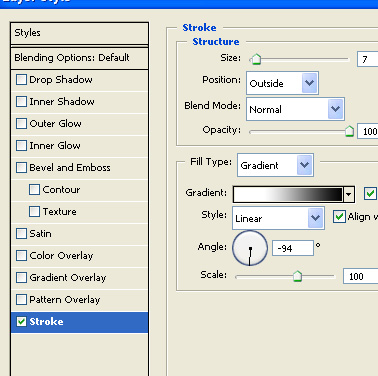Select the Satin effect row label
Screen dimensions: 378x376
(40, 234)
